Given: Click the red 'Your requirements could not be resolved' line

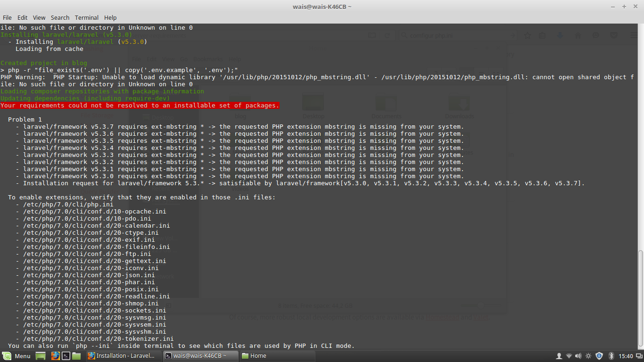Looking at the screenshot, I should tap(140, 105).
